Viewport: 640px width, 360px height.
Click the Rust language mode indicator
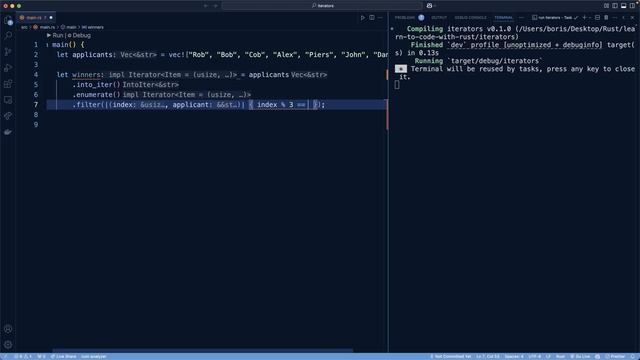point(560,356)
